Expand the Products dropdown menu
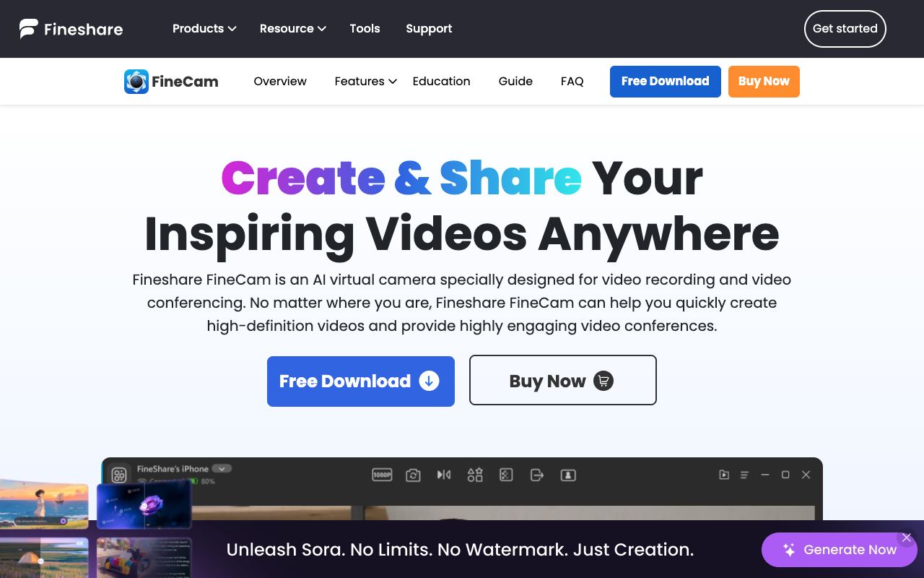The height and width of the screenshot is (578, 924). click(x=204, y=29)
